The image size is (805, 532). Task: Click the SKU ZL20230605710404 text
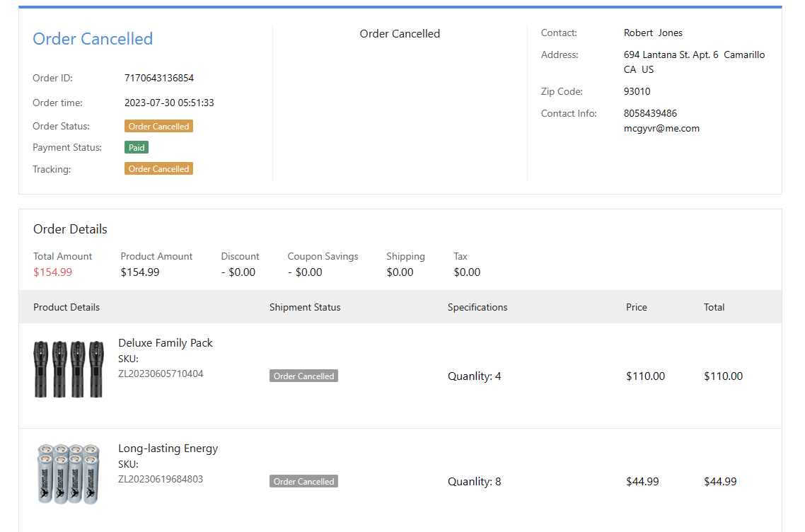pos(161,374)
